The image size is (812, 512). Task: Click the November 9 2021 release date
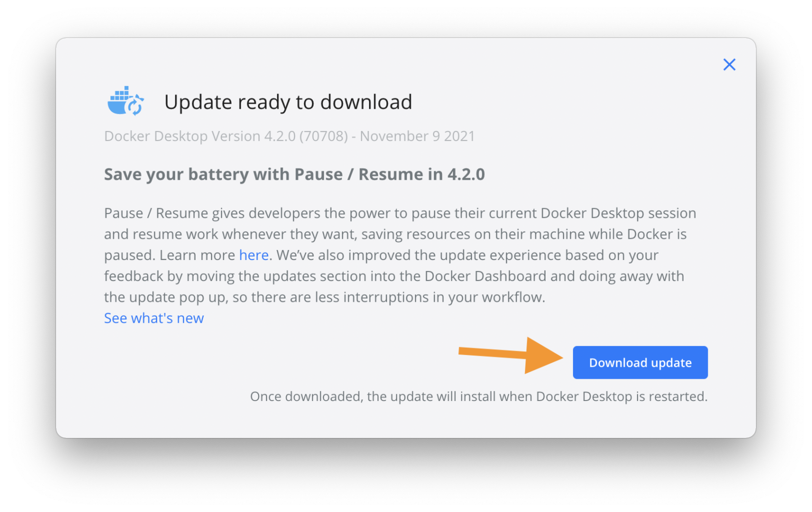[417, 136]
